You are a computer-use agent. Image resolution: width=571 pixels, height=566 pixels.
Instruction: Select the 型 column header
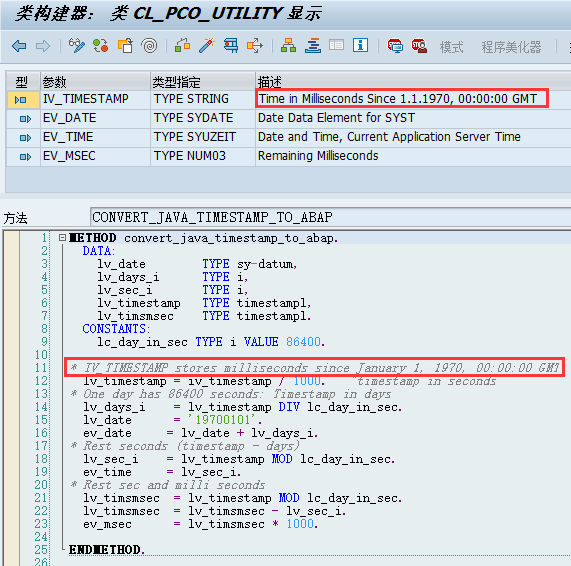click(23, 82)
